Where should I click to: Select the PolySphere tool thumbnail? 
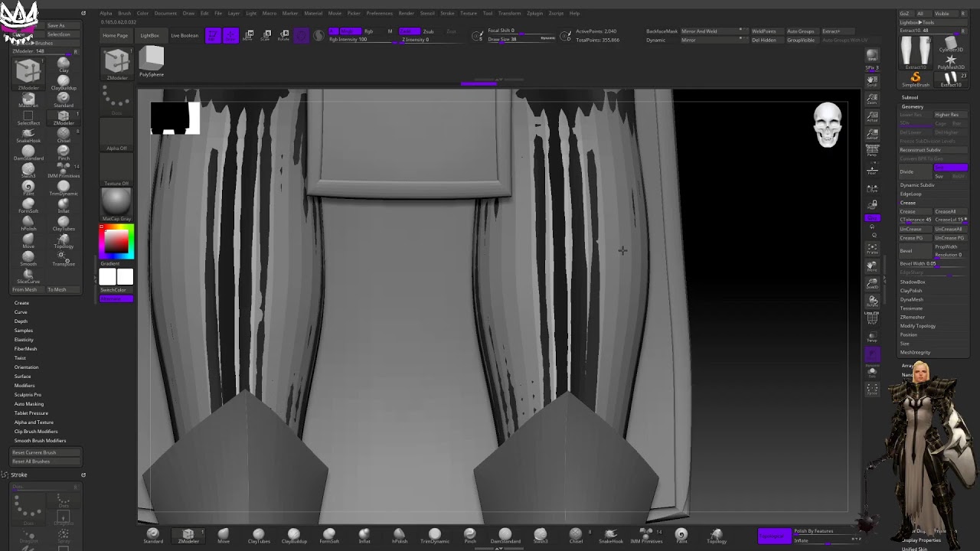pyautogui.click(x=152, y=62)
